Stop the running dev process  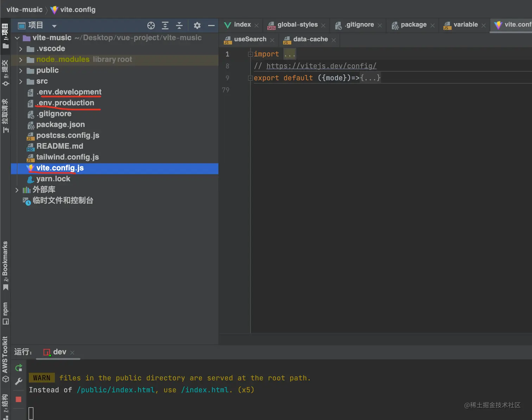[19, 399]
